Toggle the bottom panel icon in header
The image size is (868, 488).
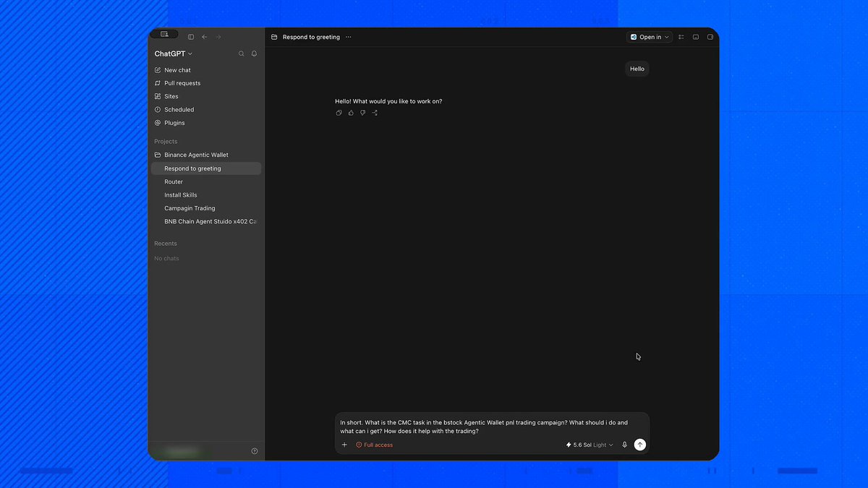pos(696,37)
